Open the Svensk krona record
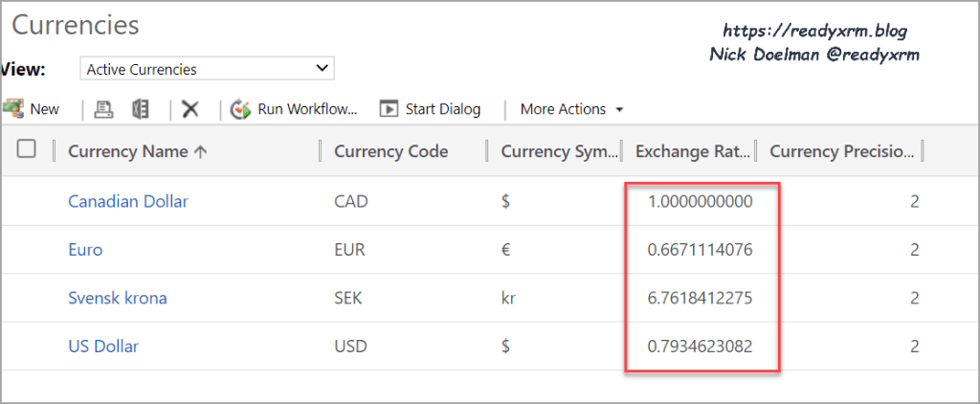The height and width of the screenshot is (404, 980). pyautogui.click(x=118, y=298)
